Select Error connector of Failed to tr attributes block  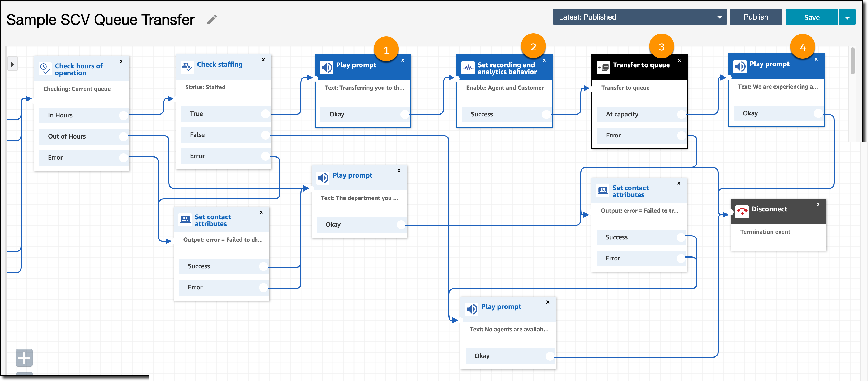pos(681,259)
